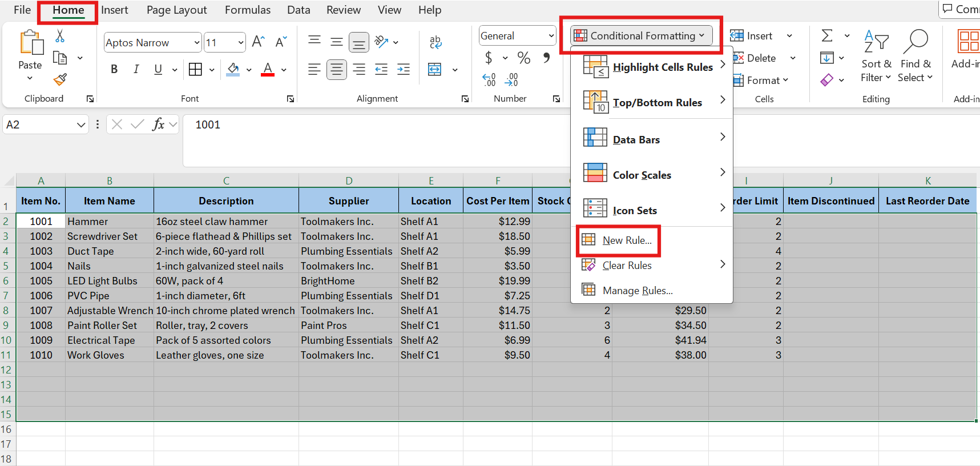Click the Increase Decimal icon

(489, 79)
